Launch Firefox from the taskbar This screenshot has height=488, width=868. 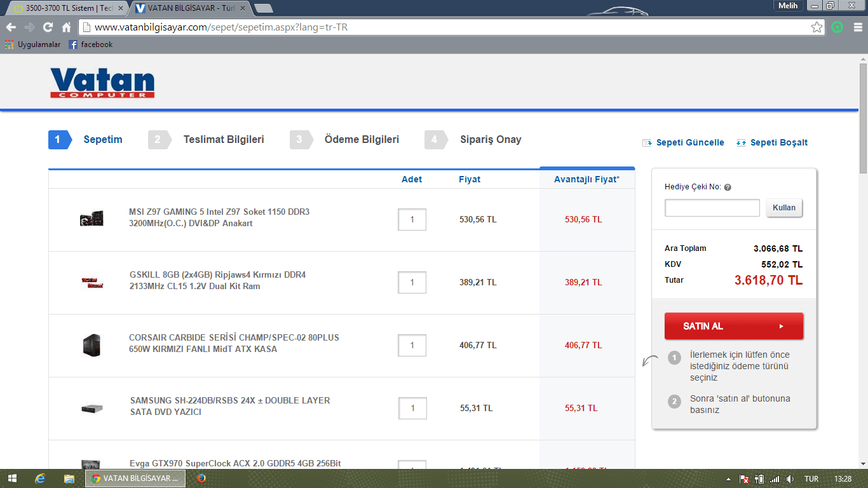click(201, 478)
